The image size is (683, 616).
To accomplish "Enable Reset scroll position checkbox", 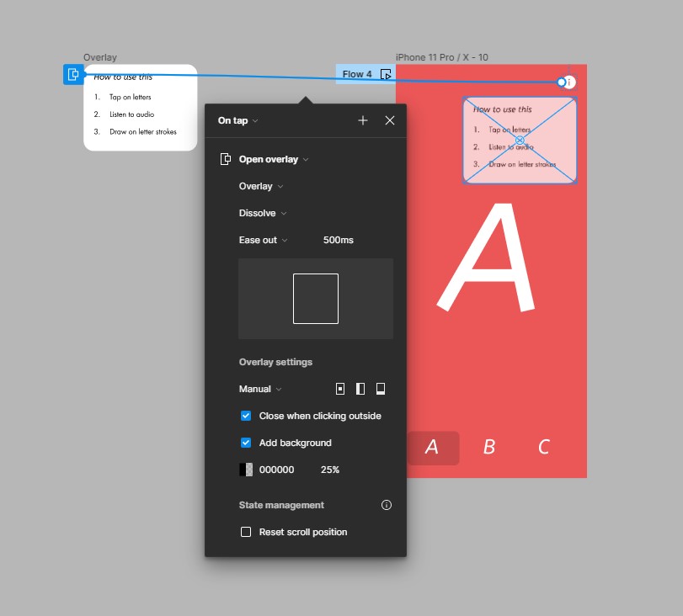I will 246,532.
